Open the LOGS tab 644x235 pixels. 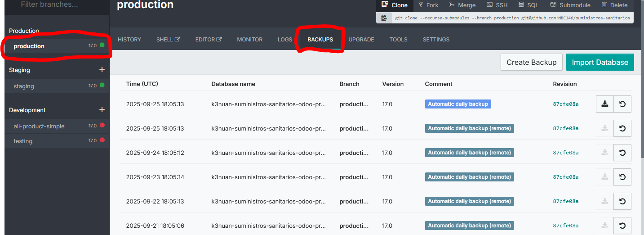tap(285, 40)
